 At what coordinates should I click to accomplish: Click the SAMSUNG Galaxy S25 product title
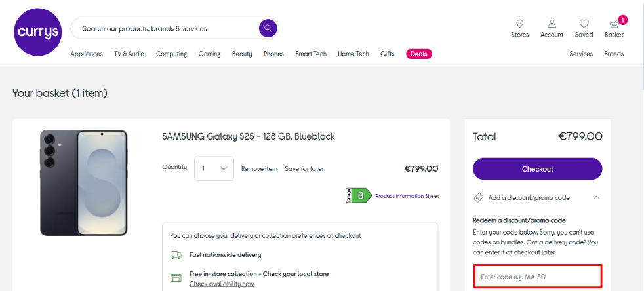pyautogui.click(x=249, y=136)
